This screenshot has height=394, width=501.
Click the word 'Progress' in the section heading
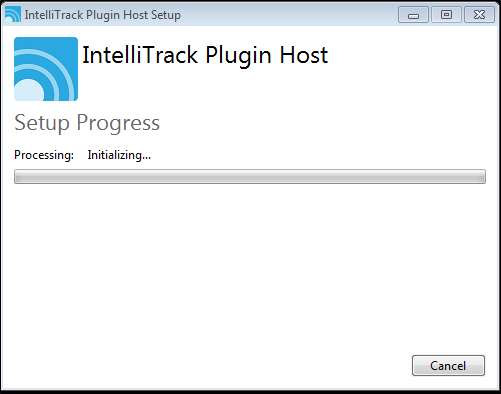click(118, 123)
